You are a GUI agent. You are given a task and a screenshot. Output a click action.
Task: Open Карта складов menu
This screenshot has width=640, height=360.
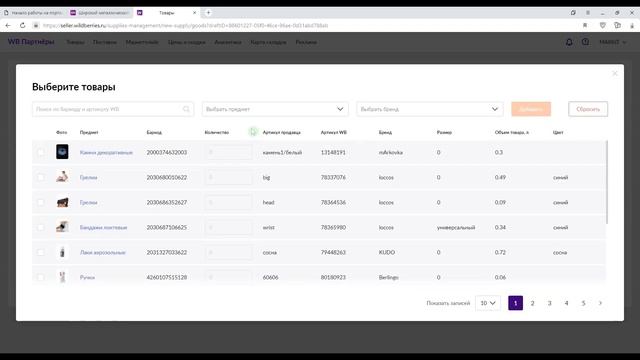pos(268,42)
